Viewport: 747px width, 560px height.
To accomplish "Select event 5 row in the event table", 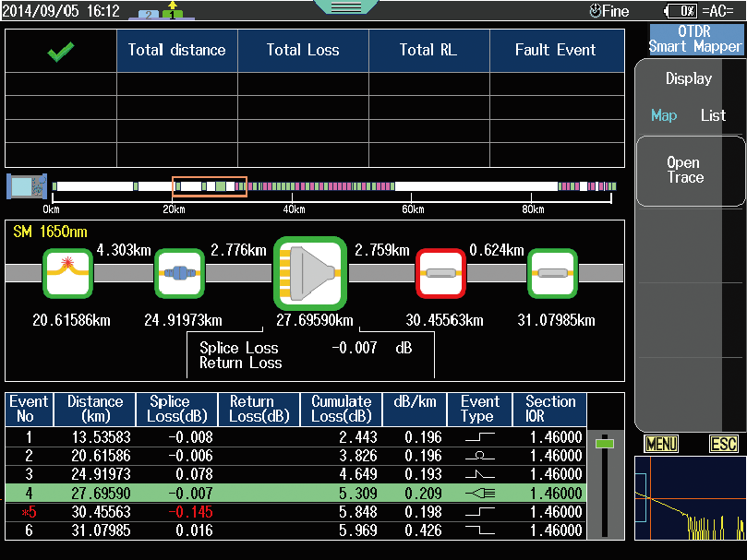I will (x=295, y=512).
